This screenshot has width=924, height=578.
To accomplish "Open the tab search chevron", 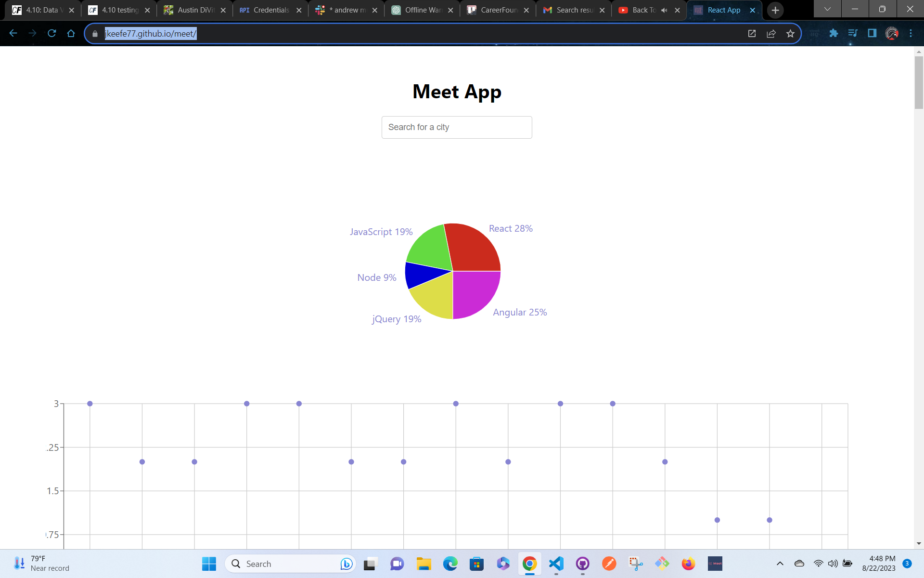I will pos(827,9).
